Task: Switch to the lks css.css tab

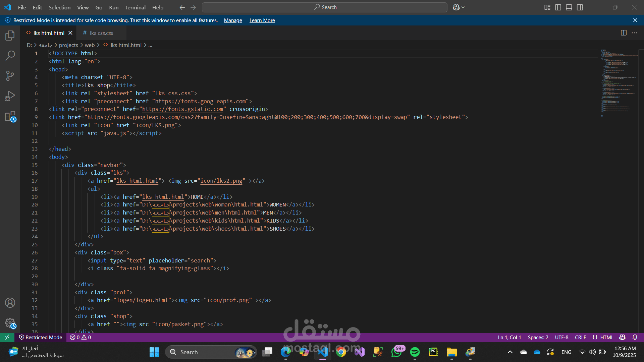Action: coord(101,33)
